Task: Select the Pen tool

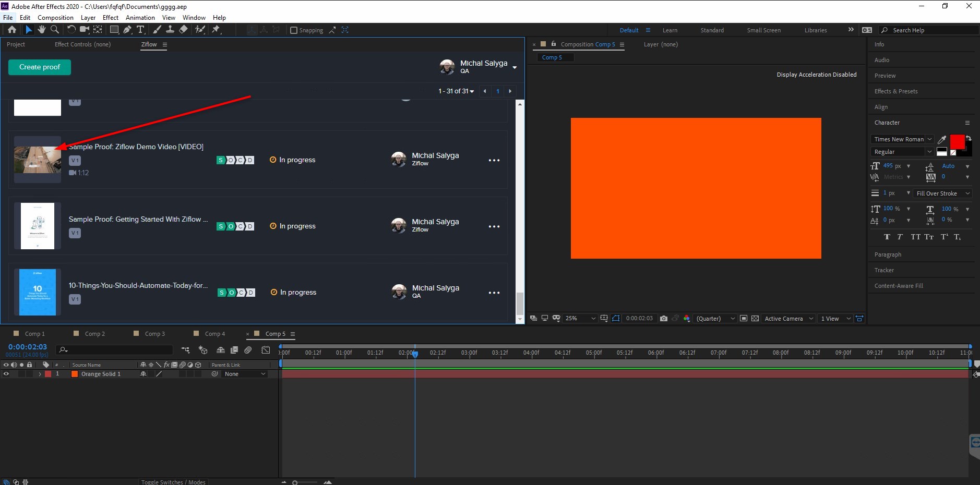Action: pyautogui.click(x=127, y=30)
